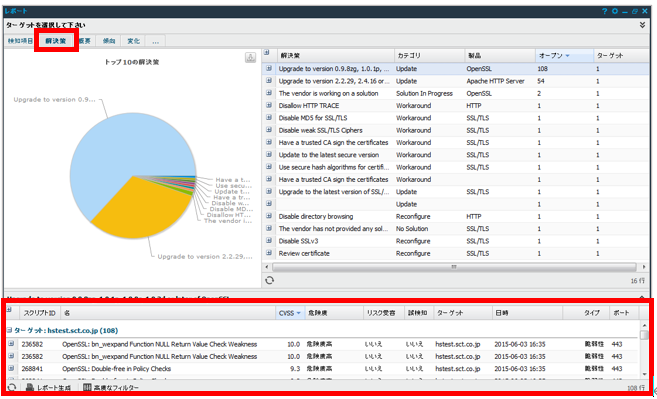The image size is (657, 399).
Task: Click レポート生成 button
Action: (x=49, y=388)
